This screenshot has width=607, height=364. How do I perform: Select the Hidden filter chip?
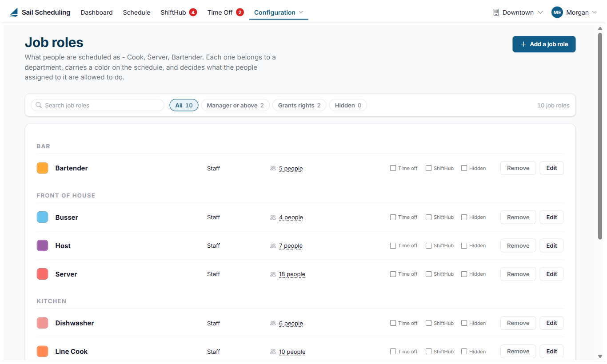[x=348, y=105]
